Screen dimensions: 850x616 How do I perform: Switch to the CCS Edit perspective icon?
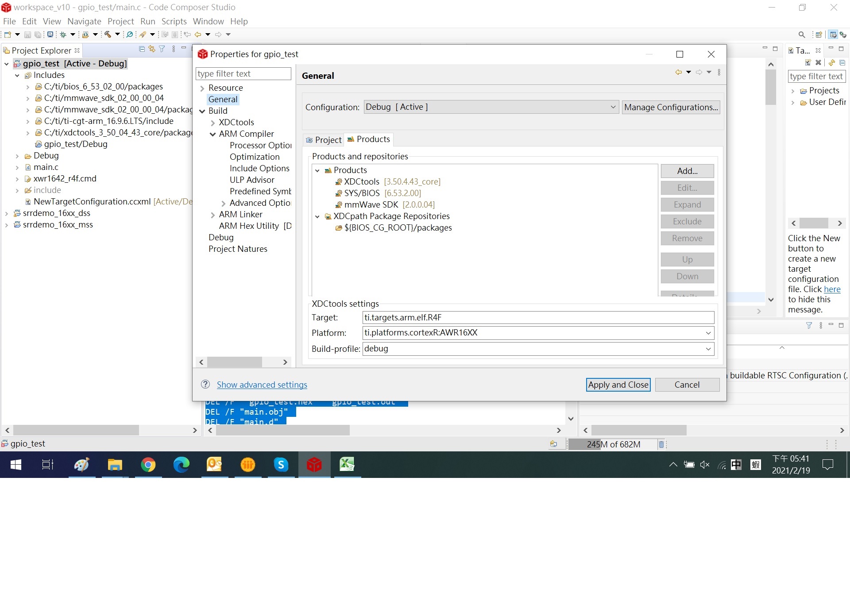[833, 35]
